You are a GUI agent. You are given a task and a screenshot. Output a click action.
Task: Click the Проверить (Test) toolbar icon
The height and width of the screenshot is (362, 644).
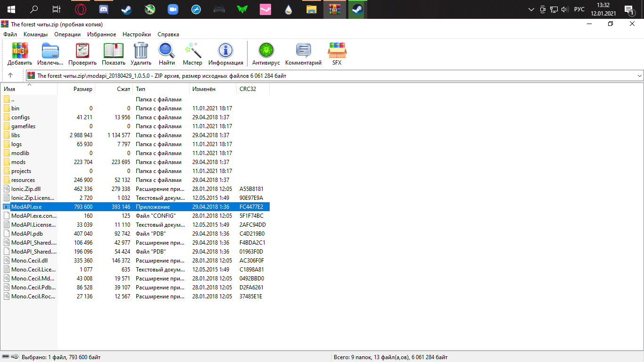(83, 54)
